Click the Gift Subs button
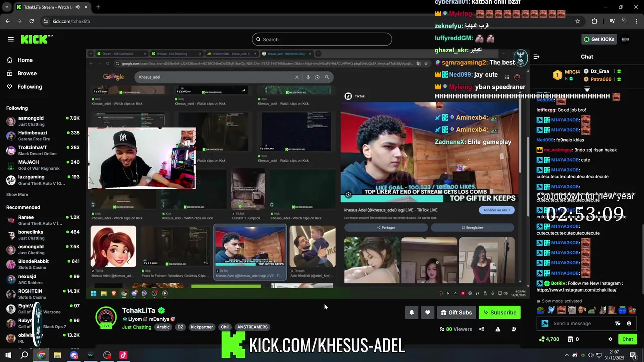The width and height of the screenshot is (644, 362). 456,312
